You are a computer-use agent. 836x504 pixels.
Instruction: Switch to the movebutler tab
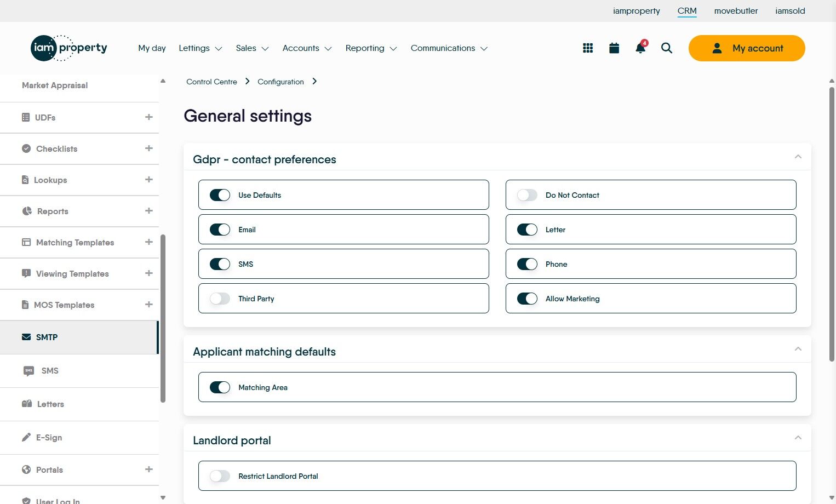[736, 11]
